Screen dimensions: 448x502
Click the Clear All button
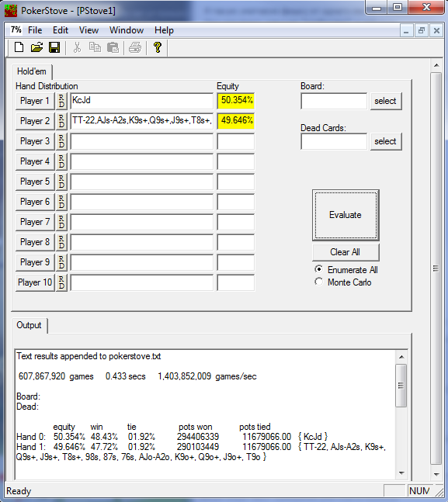(346, 252)
